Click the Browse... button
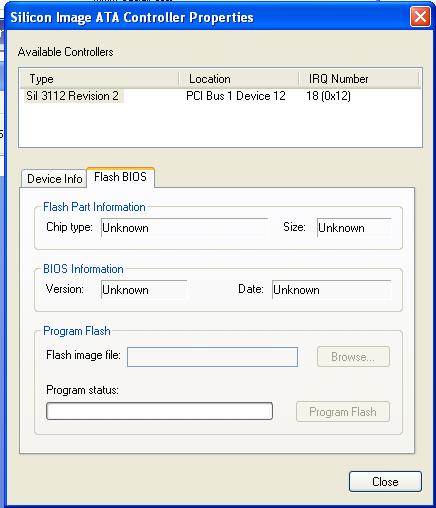436x508 pixels. coord(353,357)
